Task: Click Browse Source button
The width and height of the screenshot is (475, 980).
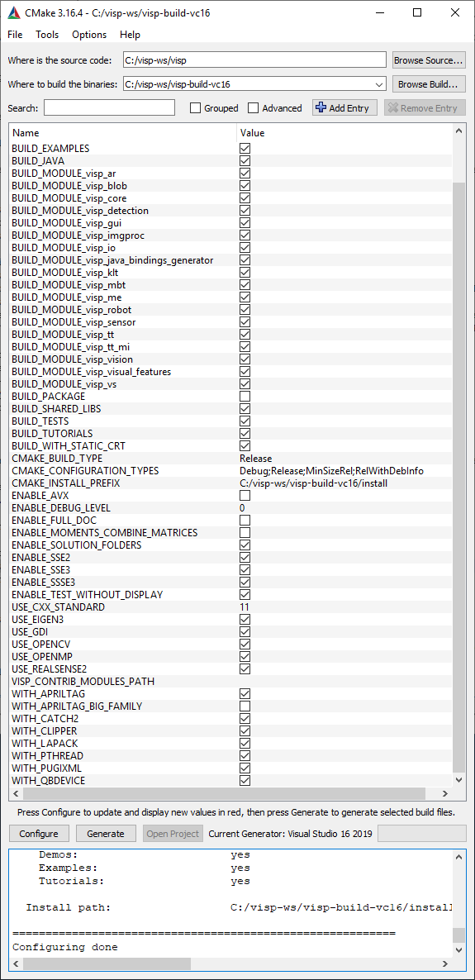Action: click(x=429, y=60)
